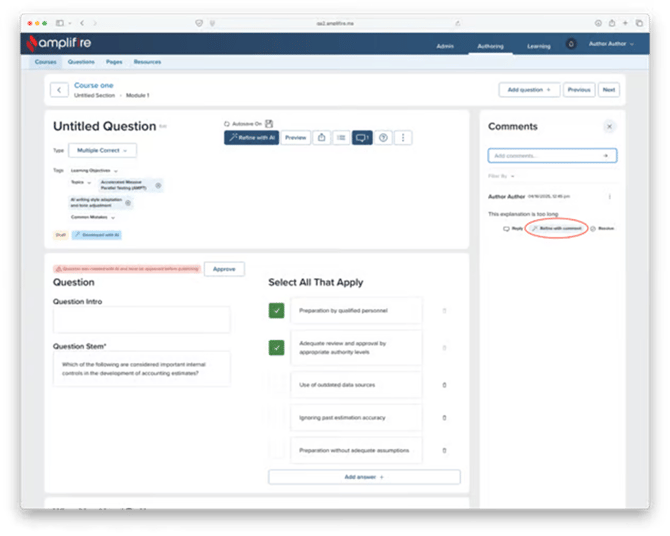Click the share/export icon next to Preview
670x536 pixels.
tap(323, 138)
